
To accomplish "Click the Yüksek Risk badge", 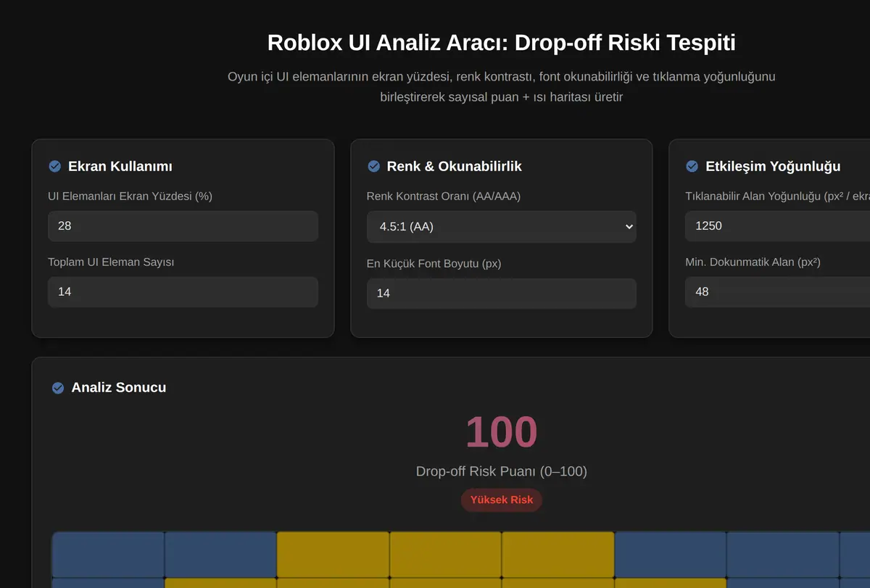I will (502, 500).
